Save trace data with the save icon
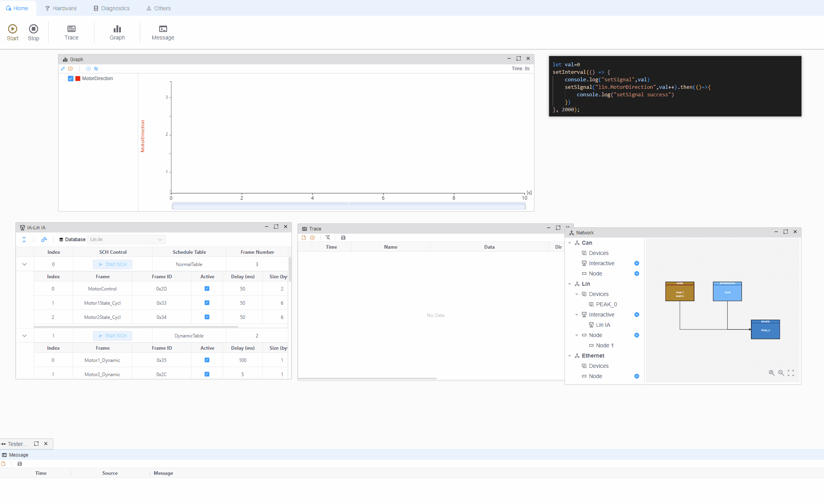Screen dimensions: 824x504 pyautogui.click(x=343, y=237)
